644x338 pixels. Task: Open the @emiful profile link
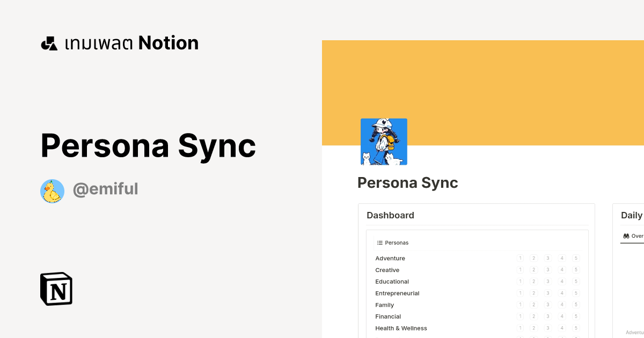click(x=106, y=189)
